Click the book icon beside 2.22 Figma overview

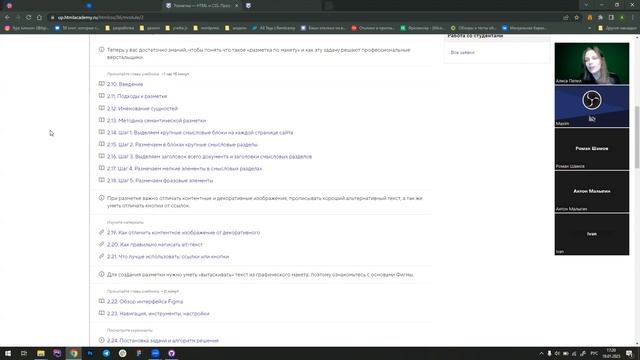coord(101,301)
